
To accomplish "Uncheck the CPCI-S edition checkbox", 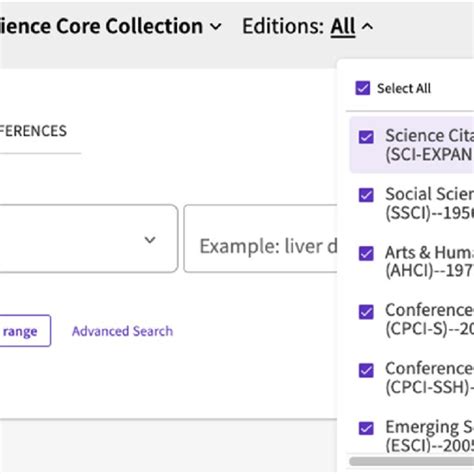I will [x=366, y=312].
